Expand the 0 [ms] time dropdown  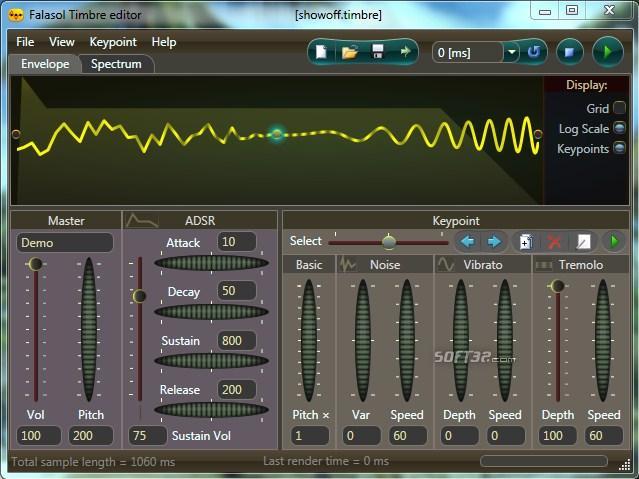click(x=511, y=52)
